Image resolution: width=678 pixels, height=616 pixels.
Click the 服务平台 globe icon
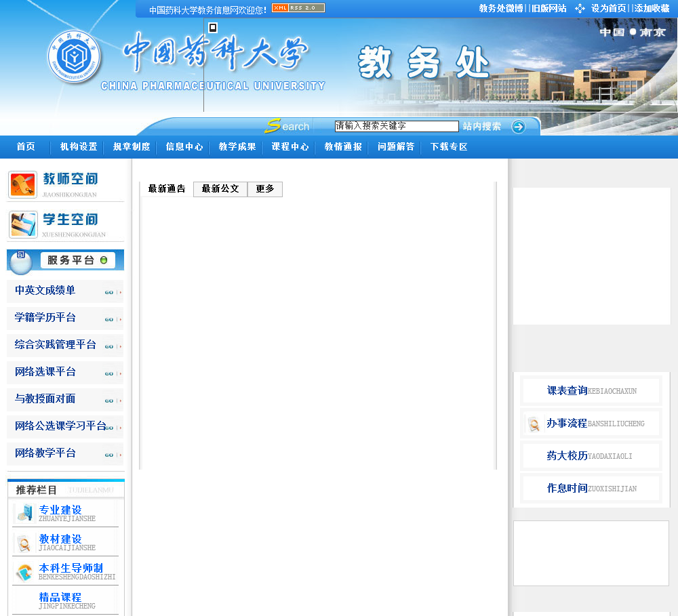21,262
